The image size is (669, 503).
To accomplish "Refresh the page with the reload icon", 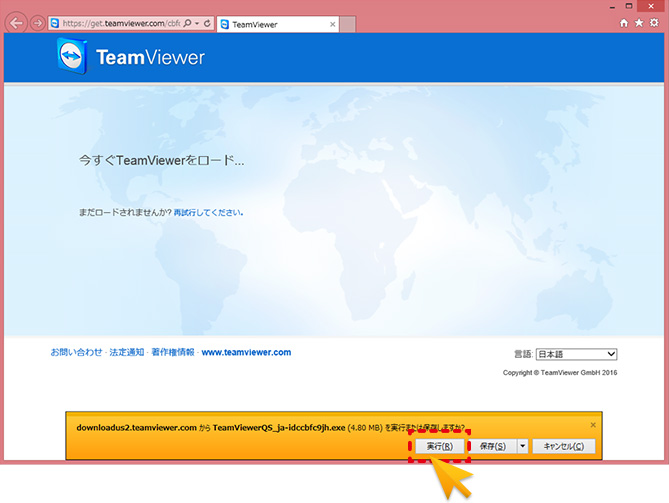I will pyautogui.click(x=207, y=23).
